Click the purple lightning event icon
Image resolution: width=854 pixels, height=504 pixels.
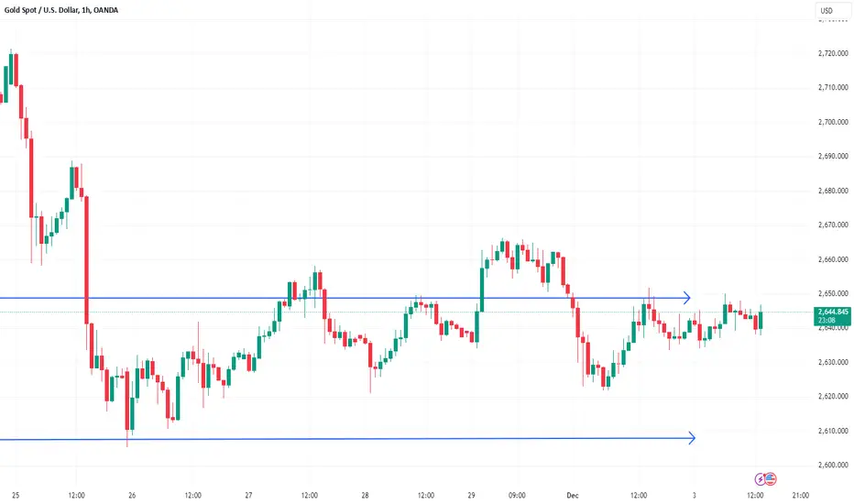[760, 479]
